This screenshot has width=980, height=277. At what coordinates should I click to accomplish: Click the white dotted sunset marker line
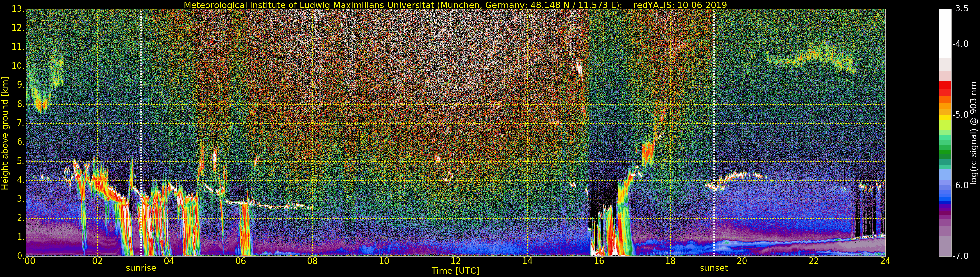714,133
